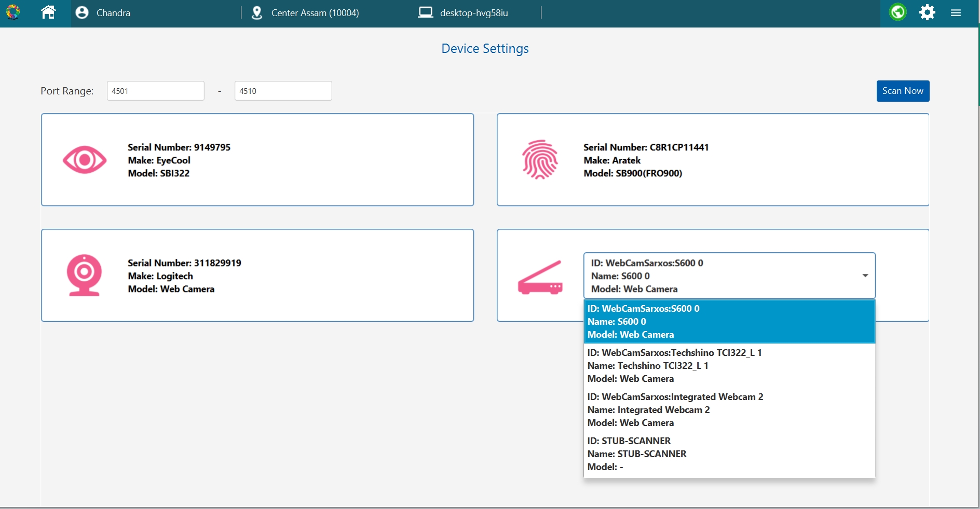Viewport: 980px width, 509px height.
Task: Open the hamburger menu
Action: click(956, 13)
